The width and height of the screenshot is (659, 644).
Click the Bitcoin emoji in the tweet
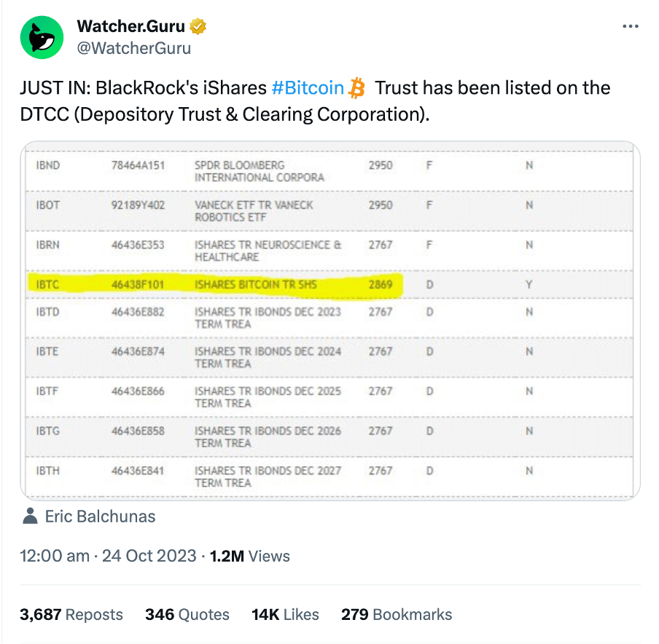[356, 87]
